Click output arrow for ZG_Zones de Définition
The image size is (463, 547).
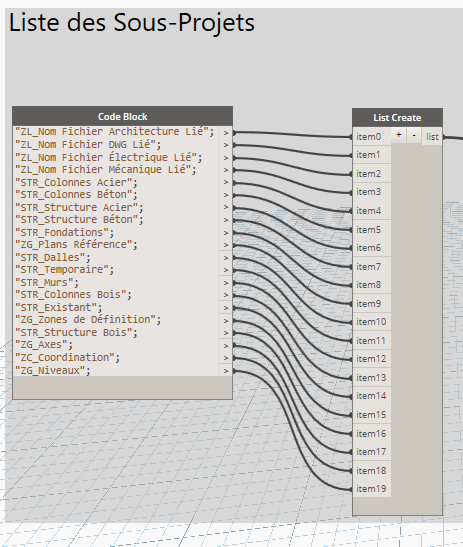226,321
